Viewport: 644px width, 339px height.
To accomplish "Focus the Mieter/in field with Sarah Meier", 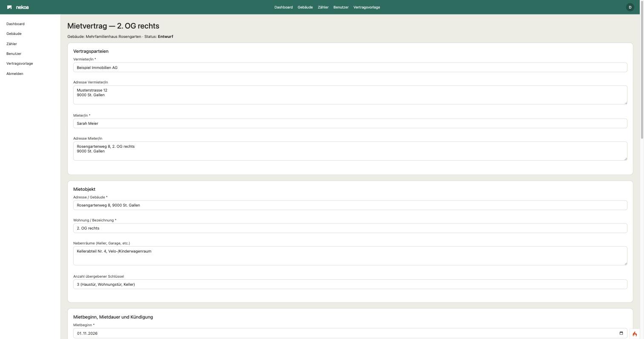I will point(350,123).
